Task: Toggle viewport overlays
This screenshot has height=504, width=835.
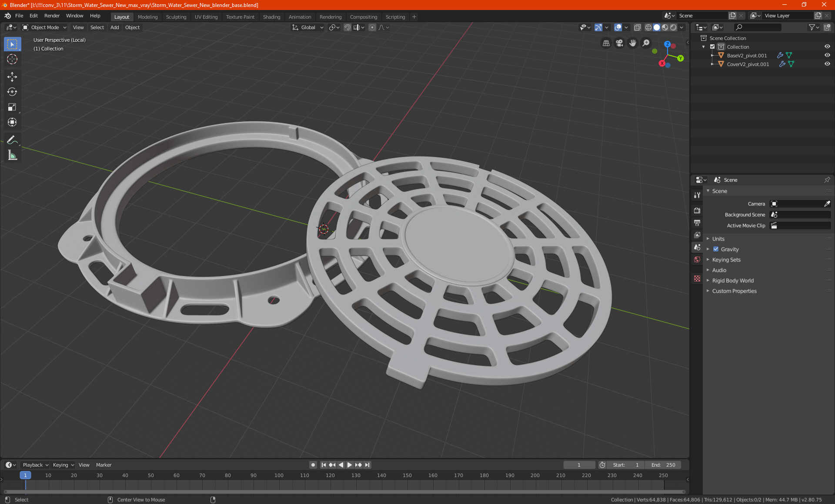Action: point(618,27)
